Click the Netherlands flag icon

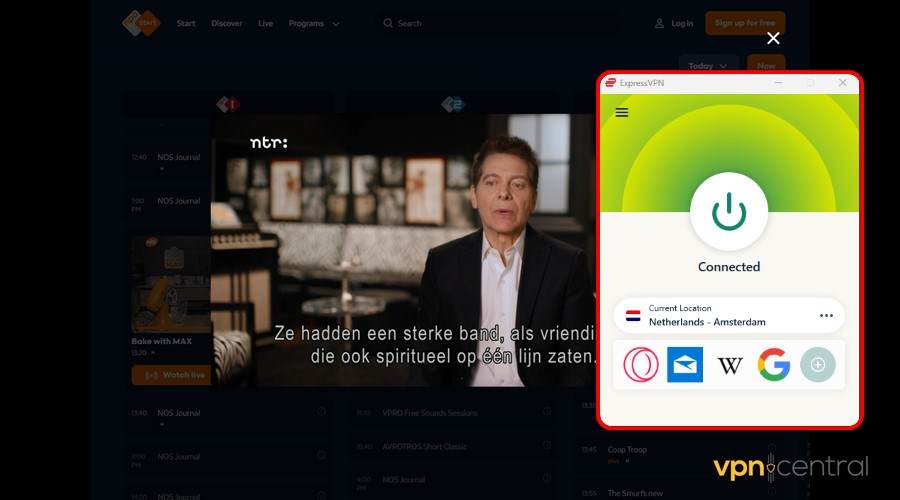tap(633, 316)
